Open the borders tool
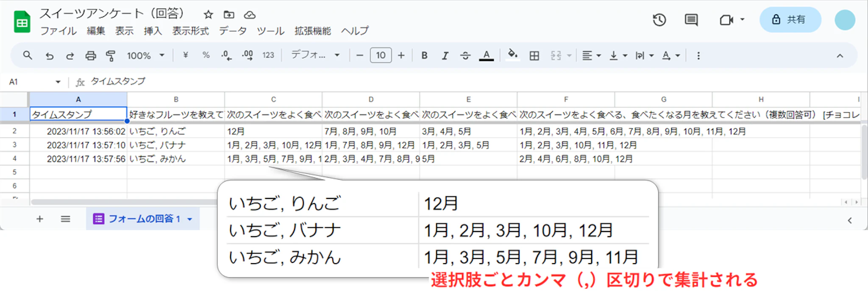This screenshot has width=868, height=292. click(x=534, y=55)
